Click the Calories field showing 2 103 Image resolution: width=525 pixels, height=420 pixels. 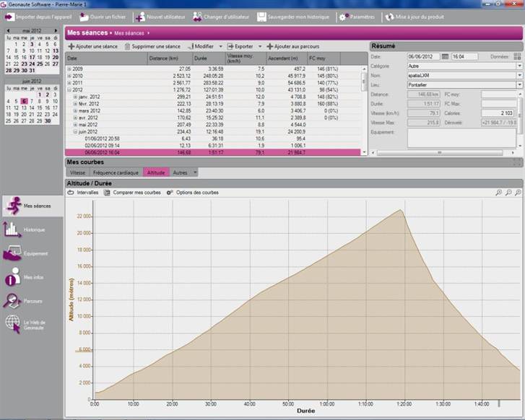[x=498, y=113]
